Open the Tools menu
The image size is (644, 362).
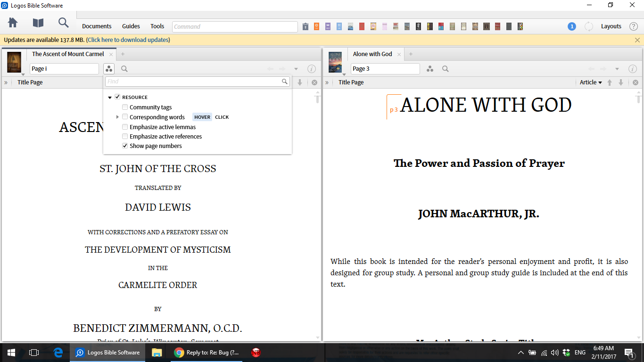pos(157,26)
